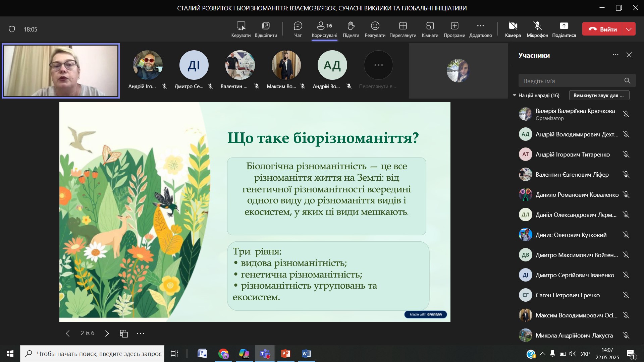Click the Raise hand (Підняти) icon

[351, 26]
